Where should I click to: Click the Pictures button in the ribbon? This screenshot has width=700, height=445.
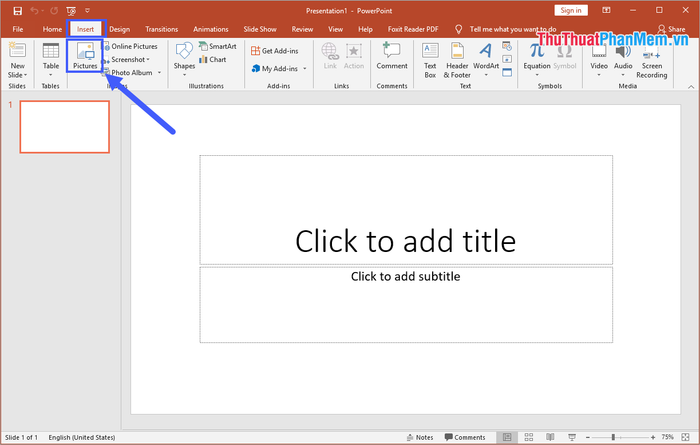tap(85, 55)
